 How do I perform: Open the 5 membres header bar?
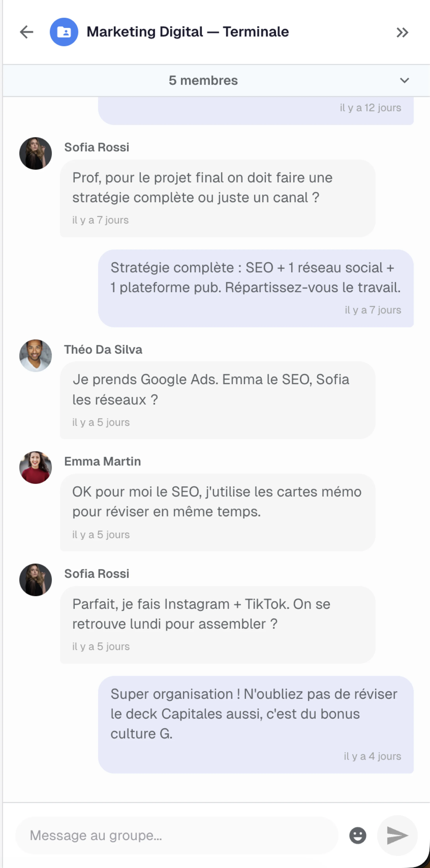(x=203, y=80)
